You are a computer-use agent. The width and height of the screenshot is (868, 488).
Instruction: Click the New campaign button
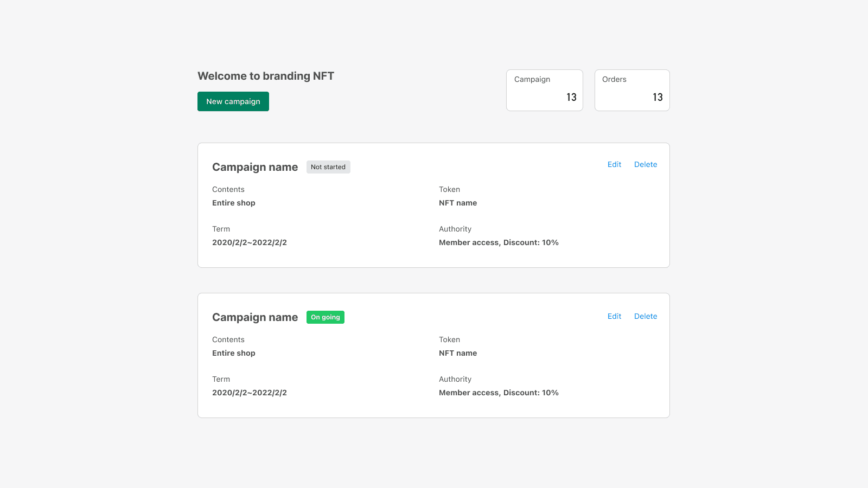tap(233, 101)
